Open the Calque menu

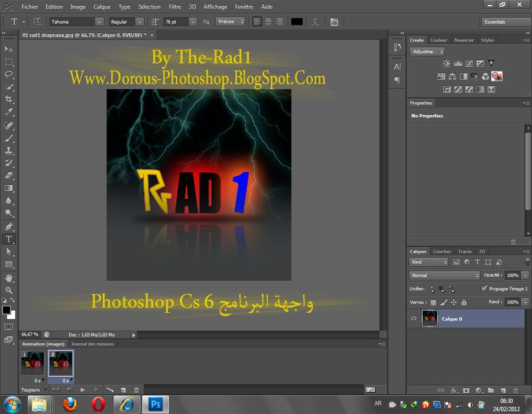point(102,7)
